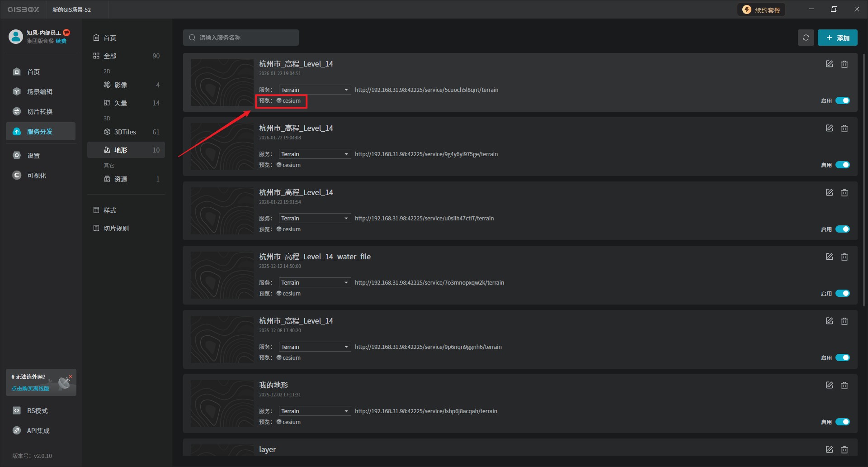Screen dimensions: 868x467
Task: Disable the first 杭州市_高程_Level_14 service toggle
Action: pyautogui.click(x=842, y=100)
